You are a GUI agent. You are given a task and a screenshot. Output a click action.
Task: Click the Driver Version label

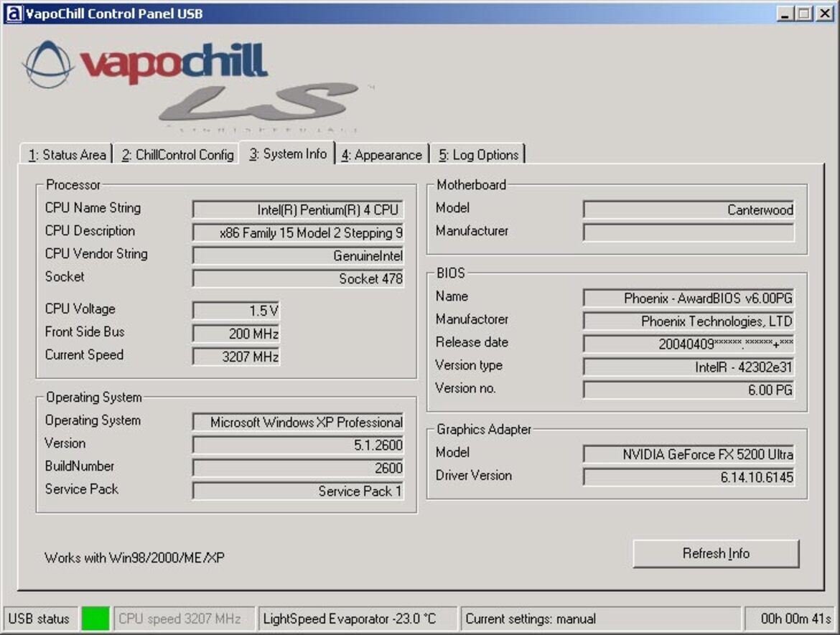point(474,476)
